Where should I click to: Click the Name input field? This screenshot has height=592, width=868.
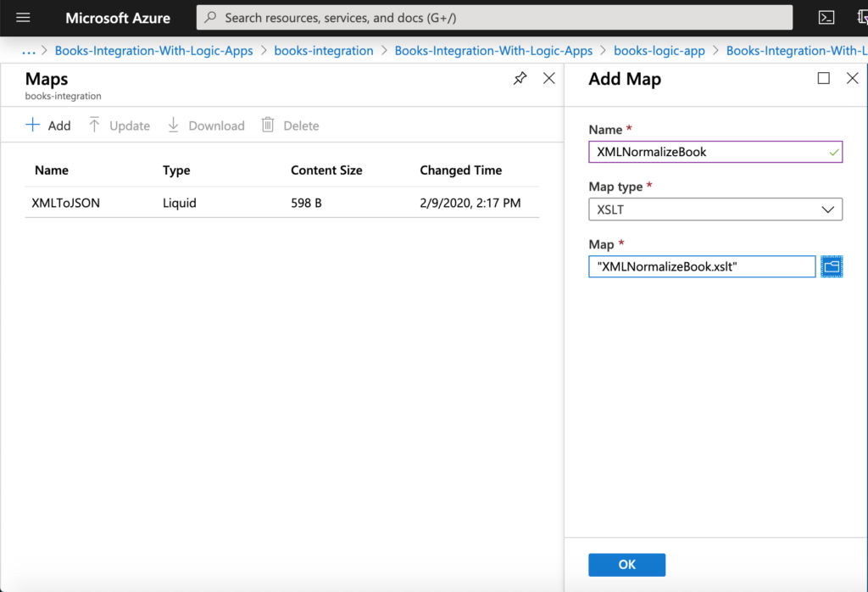[715, 152]
